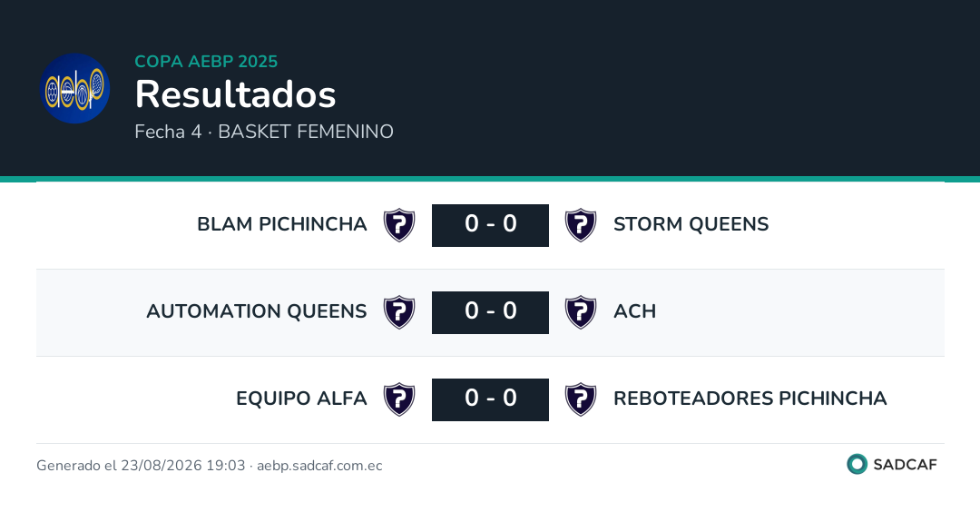This screenshot has width=980, height=512.
Task: Click the Resultados title
Action: [236, 94]
